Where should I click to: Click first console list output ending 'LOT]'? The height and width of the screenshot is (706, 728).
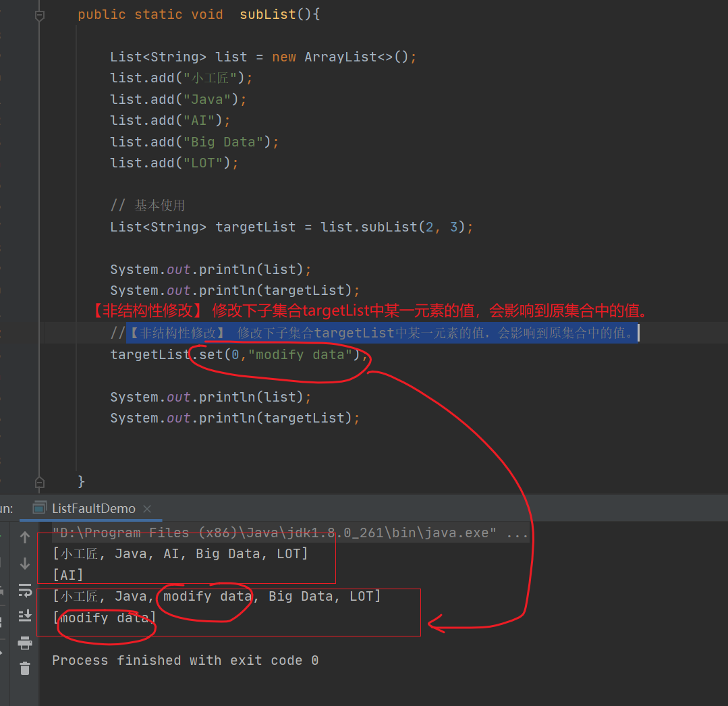[180, 554]
